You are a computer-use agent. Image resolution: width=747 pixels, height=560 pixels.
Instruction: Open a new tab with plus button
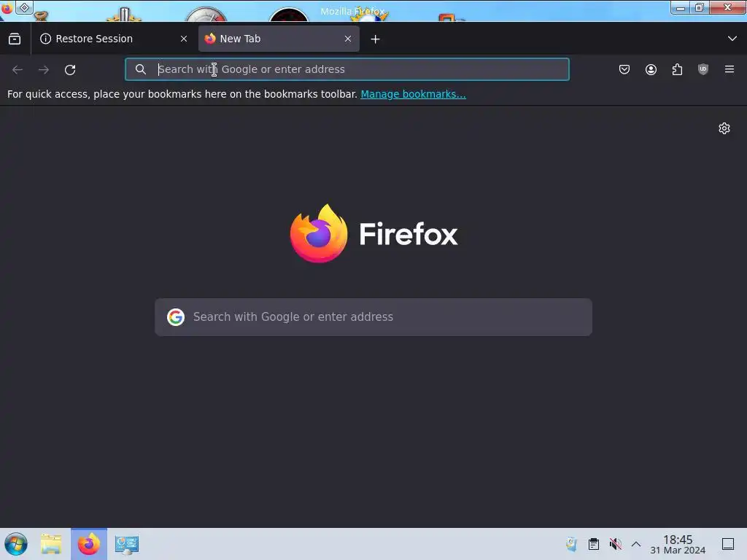[x=376, y=39]
